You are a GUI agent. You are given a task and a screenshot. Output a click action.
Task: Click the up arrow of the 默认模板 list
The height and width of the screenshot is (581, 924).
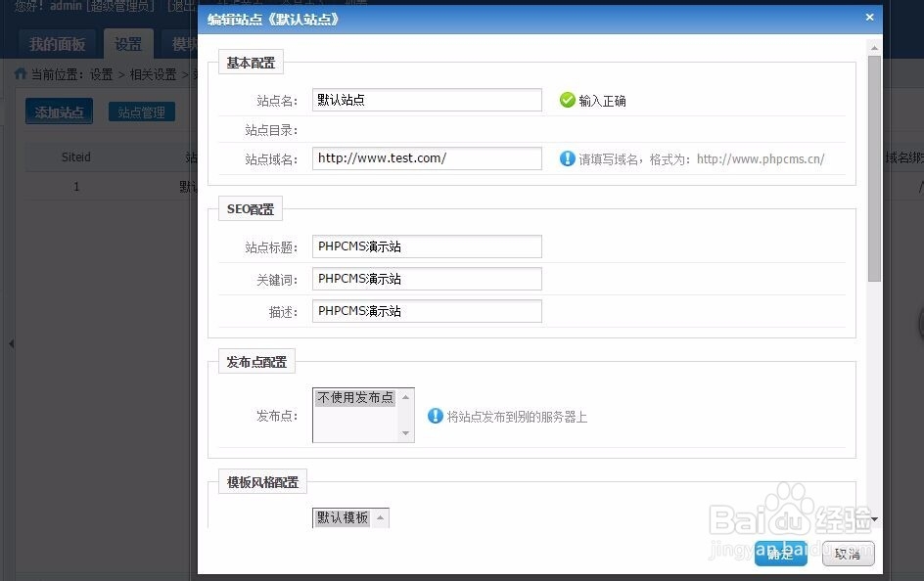pos(380,517)
